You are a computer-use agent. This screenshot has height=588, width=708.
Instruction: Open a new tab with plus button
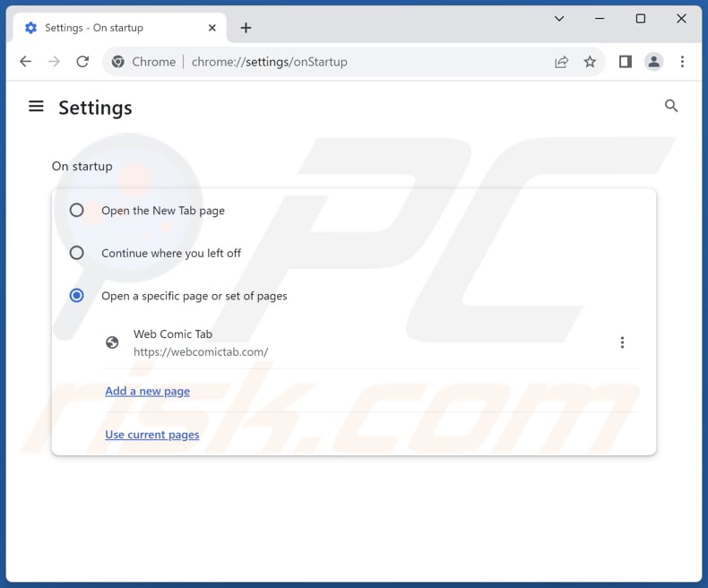[246, 28]
